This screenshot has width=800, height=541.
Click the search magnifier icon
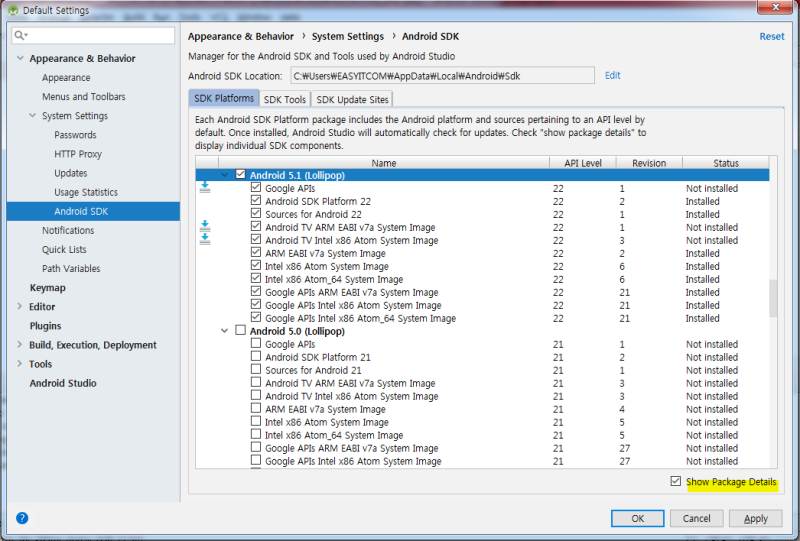[20, 35]
